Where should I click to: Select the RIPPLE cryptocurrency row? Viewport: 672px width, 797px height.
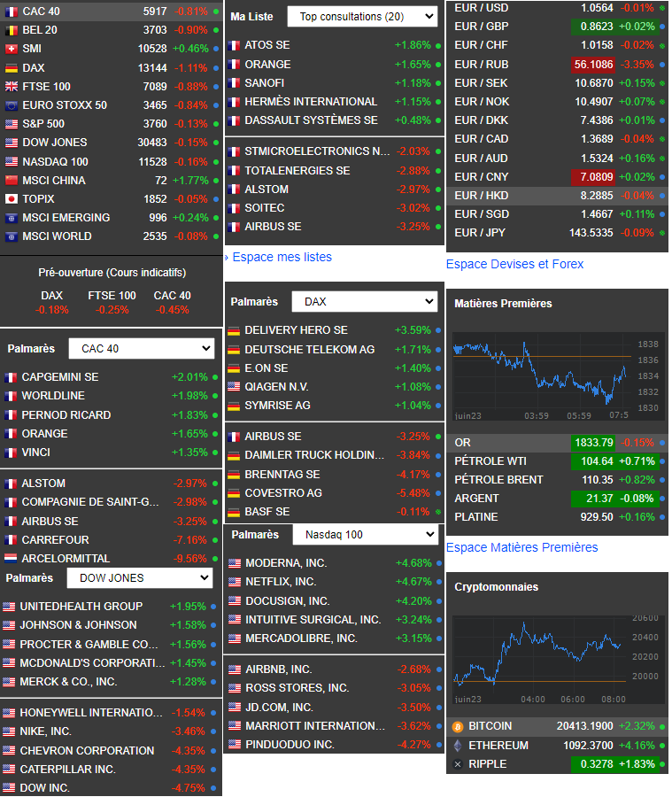pyautogui.click(x=557, y=764)
